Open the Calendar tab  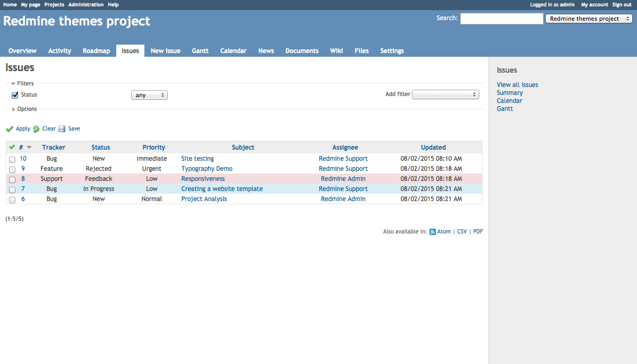point(233,51)
